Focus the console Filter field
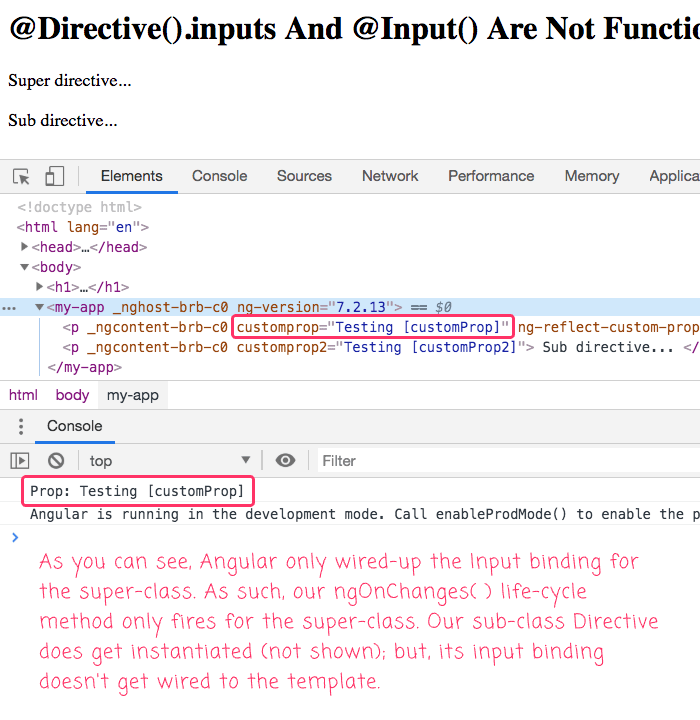Image resolution: width=700 pixels, height=720 pixels. 509,461
